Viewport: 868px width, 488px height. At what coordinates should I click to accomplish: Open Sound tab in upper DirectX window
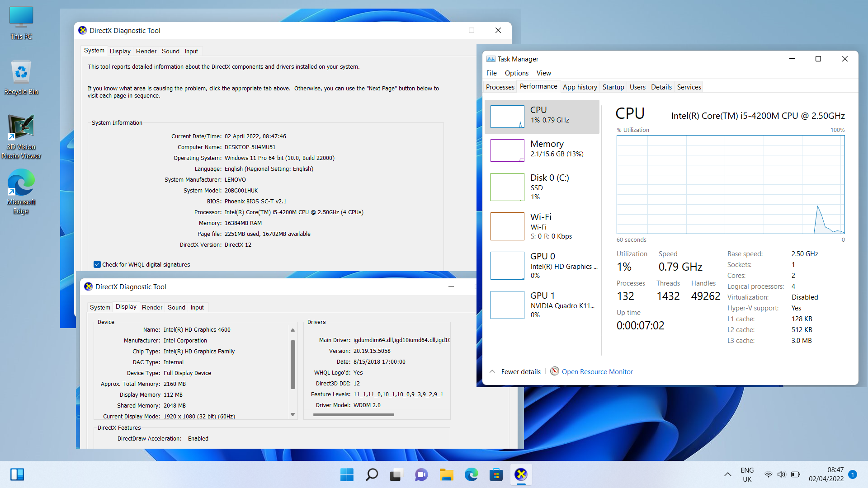[x=170, y=51]
